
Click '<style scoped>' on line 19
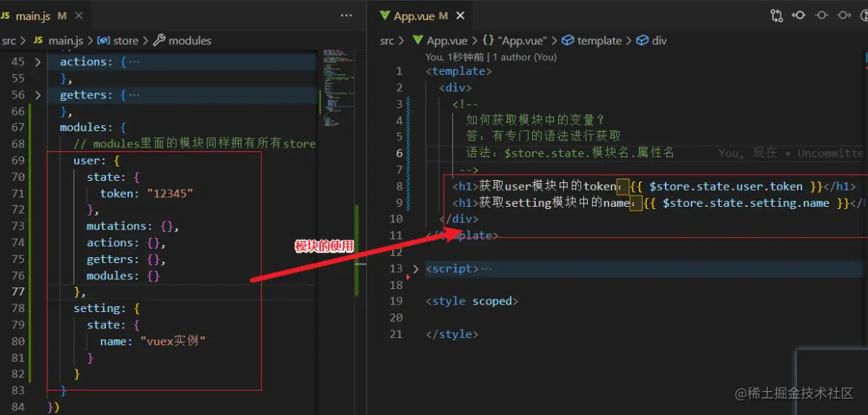tap(471, 302)
